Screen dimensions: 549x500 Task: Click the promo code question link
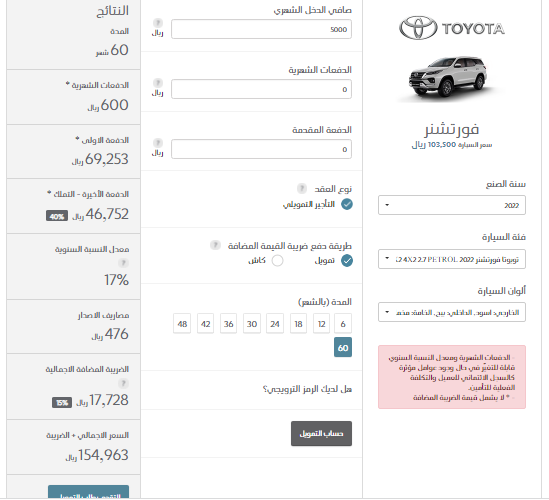pos(307,389)
